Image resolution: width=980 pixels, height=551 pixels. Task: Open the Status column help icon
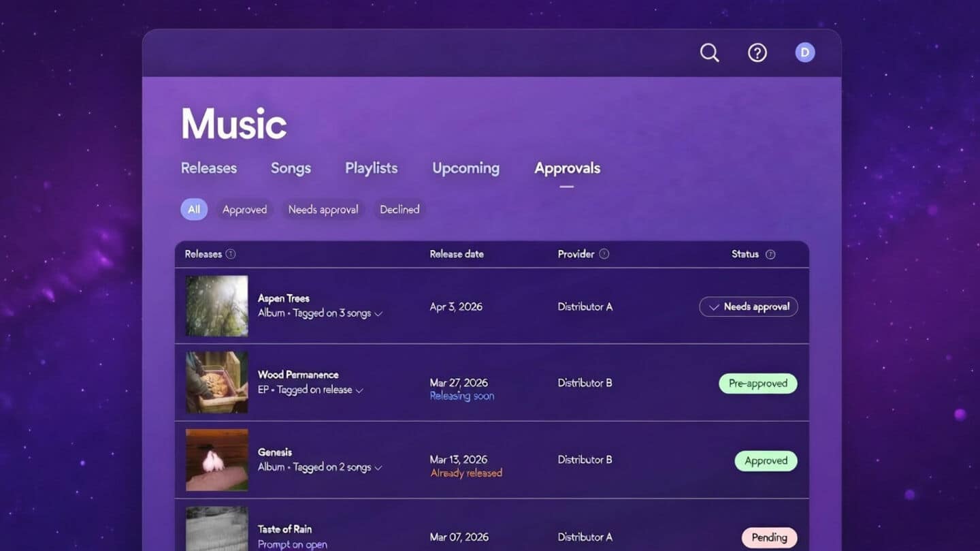click(770, 254)
